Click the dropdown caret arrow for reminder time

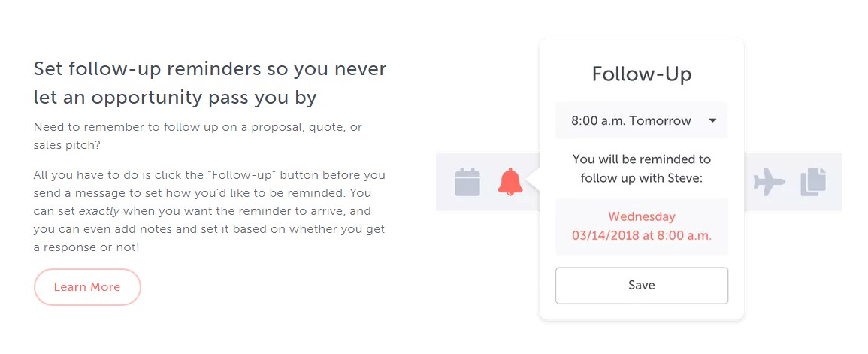712,120
